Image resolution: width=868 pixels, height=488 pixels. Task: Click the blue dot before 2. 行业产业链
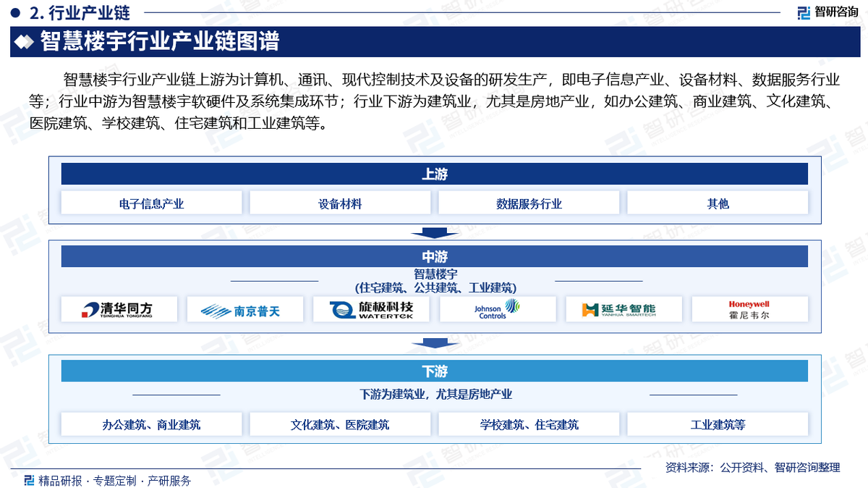click(x=14, y=12)
